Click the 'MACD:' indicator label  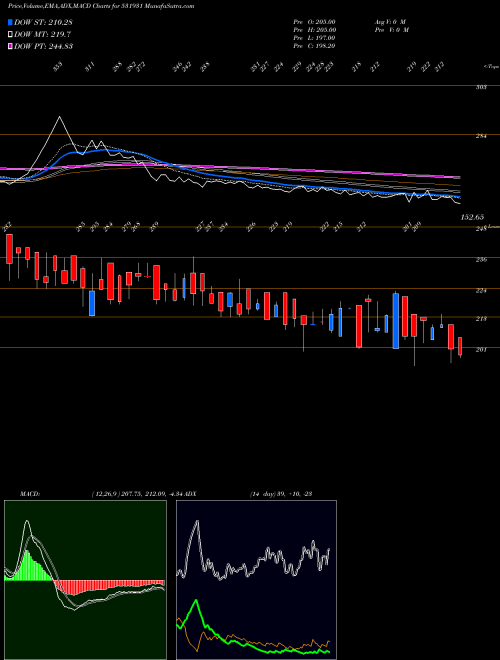pyautogui.click(x=29, y=493)
